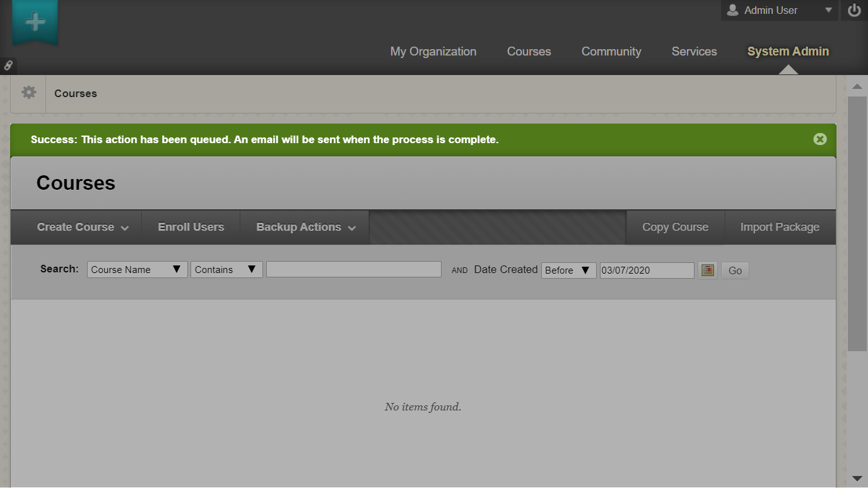Click the chain link icon on the left edge
This screenshot has height=488, width=868.
click(8, 65)
